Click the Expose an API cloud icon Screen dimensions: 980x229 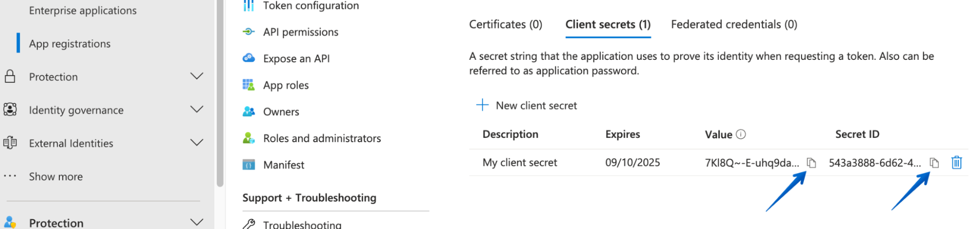point(249,58)
